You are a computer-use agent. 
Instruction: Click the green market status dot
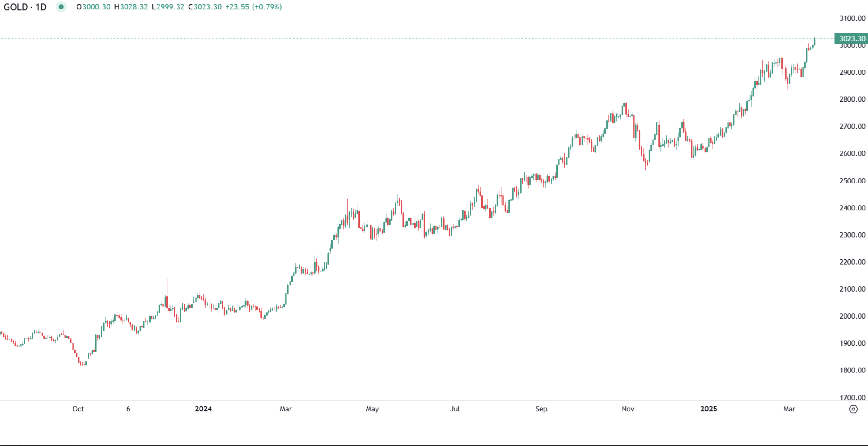pos(61,7)
